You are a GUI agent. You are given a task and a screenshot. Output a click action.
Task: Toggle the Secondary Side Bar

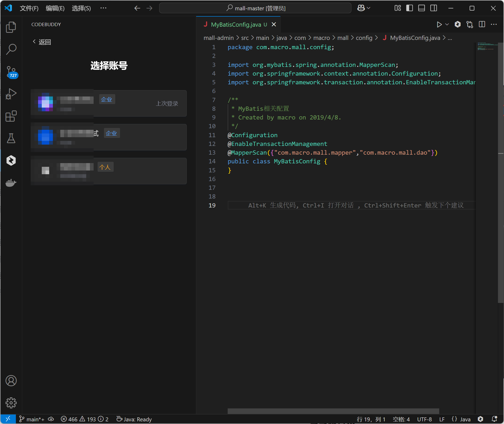[434, 8]
